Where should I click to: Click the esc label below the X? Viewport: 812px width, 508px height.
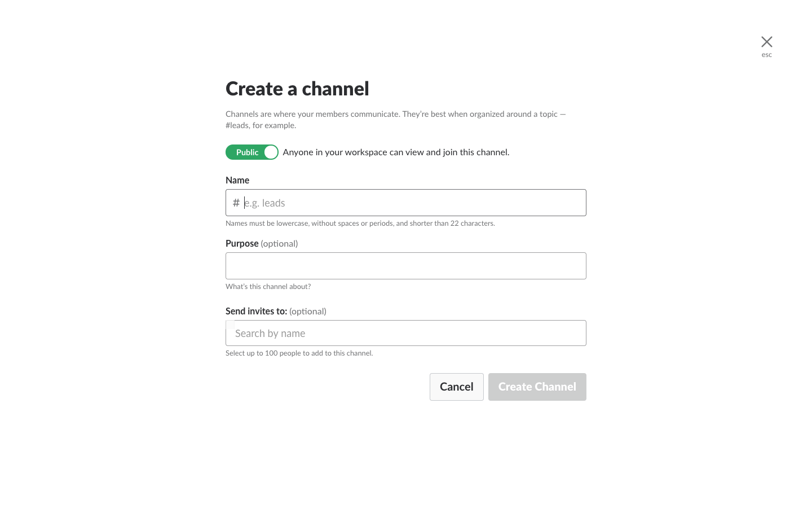point(766,55)
